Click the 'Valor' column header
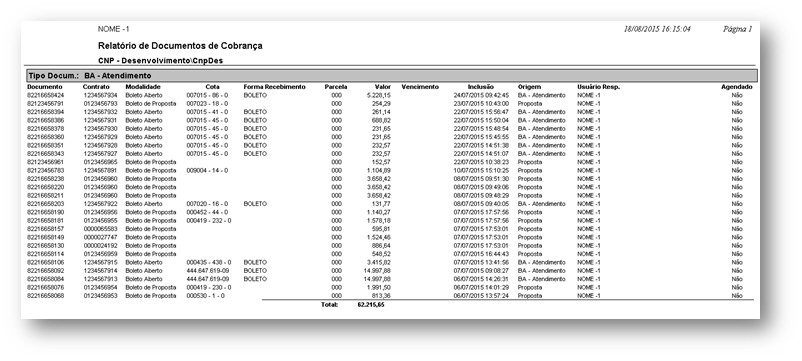 pos(383,87)
